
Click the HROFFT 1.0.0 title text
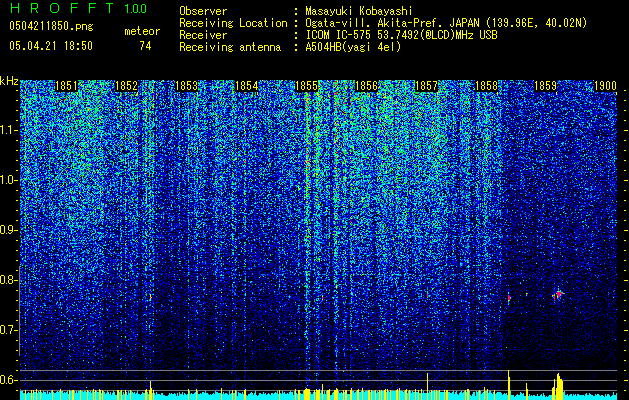[78, 8]
